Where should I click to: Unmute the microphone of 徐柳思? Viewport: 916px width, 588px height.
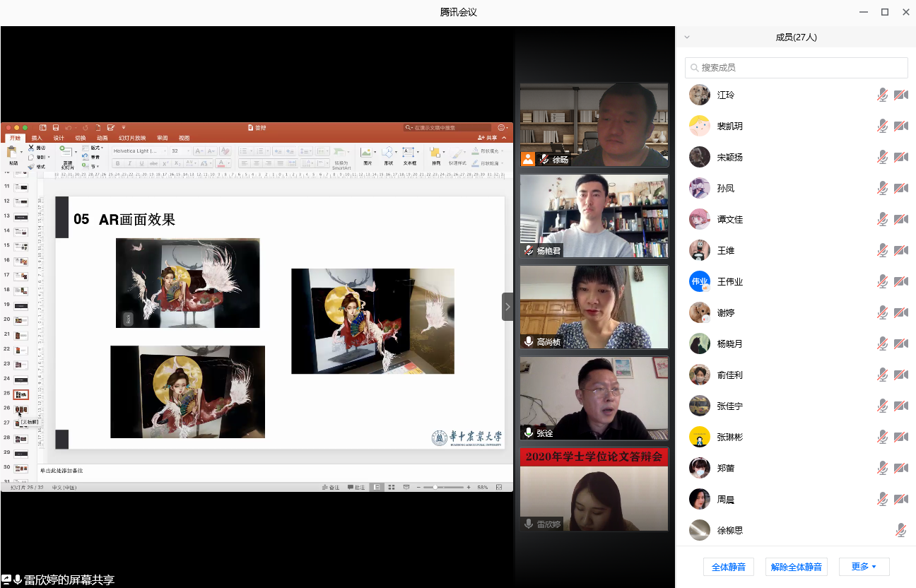(x=900, y=530)
